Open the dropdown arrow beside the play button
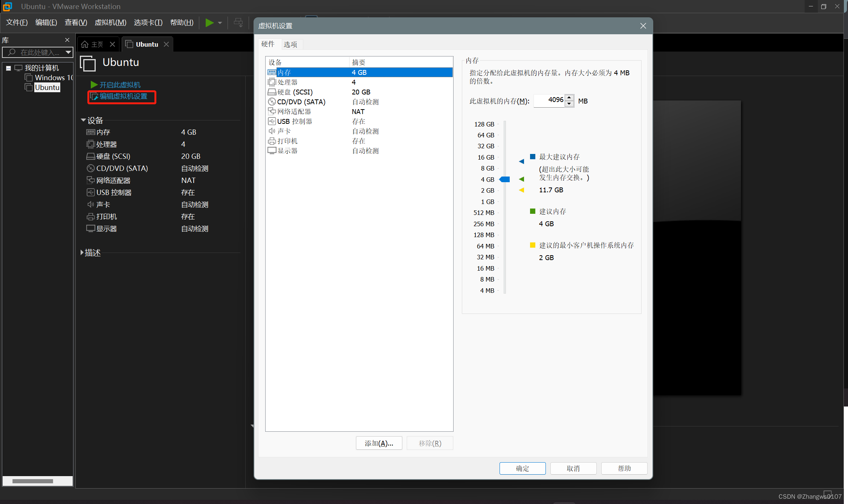Screen dimensions: 848x504 point(220,23)
